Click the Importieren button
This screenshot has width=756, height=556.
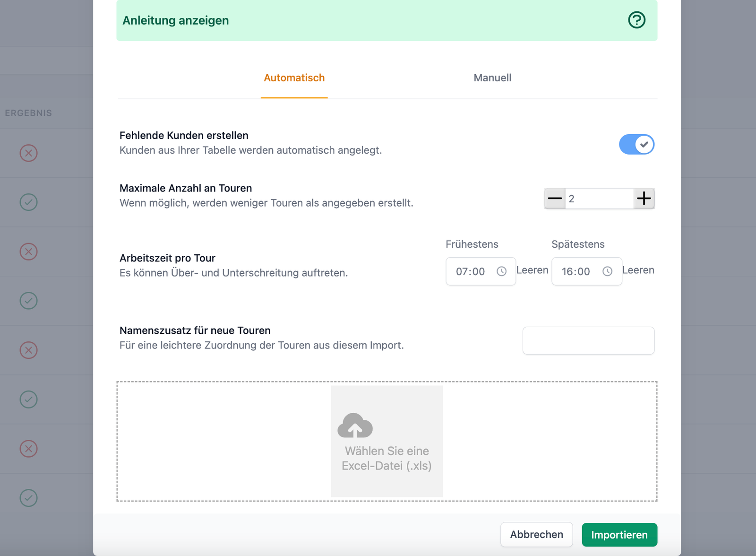[619, 535]
